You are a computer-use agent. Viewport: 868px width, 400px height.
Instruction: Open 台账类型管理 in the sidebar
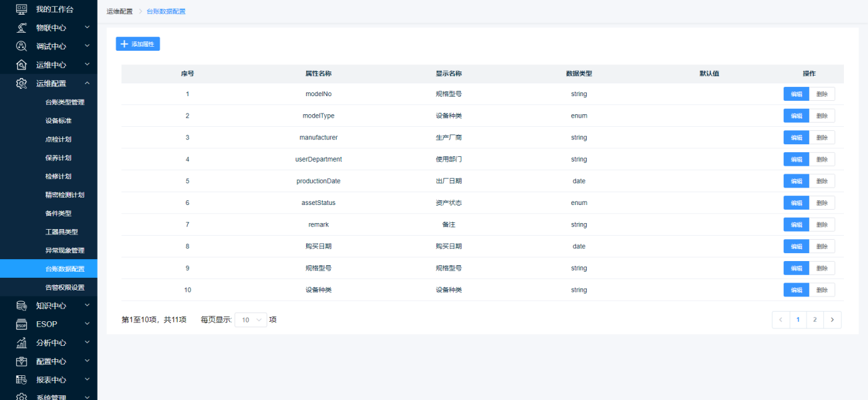point(65,102)
